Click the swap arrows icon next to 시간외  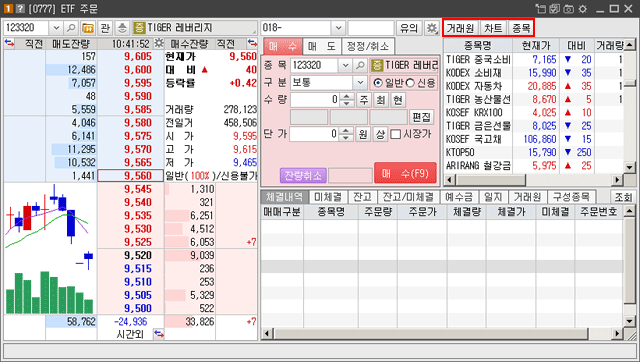pos(158,334)
